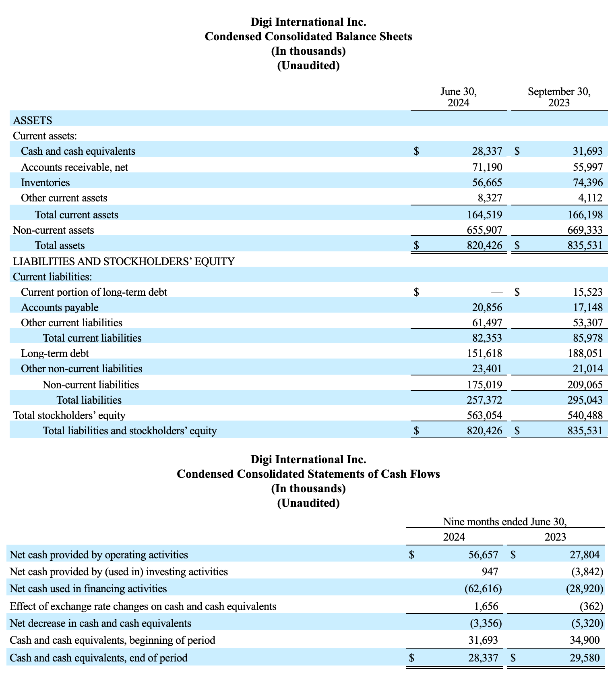The height and width of the screenshot is (680, 616).
Task: Select the value 4,112
Action: 590,198
